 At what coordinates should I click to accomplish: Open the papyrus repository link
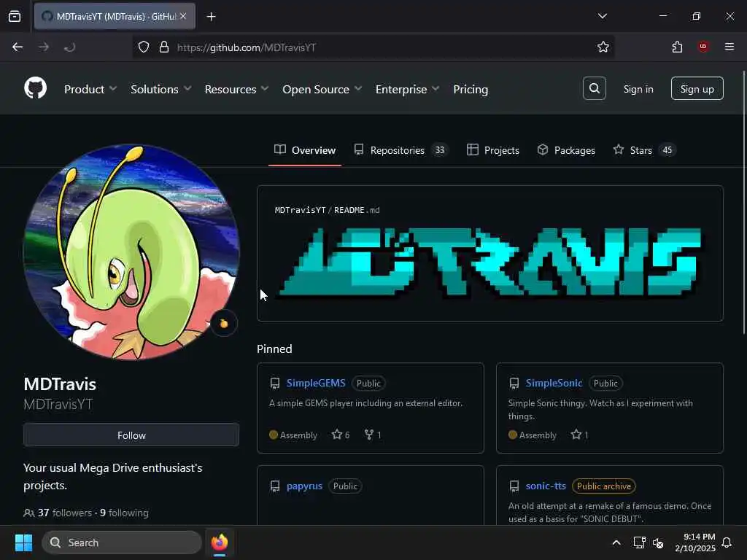point(304,486)
